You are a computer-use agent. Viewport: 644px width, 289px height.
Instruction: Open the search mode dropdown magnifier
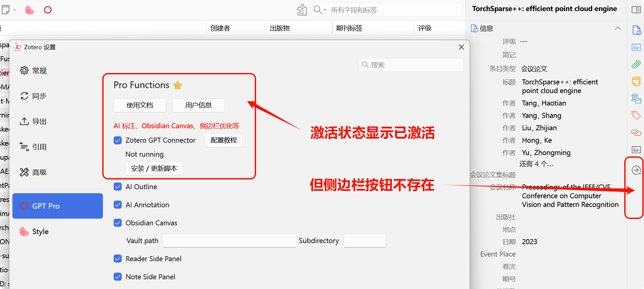(x=320, y=10)
